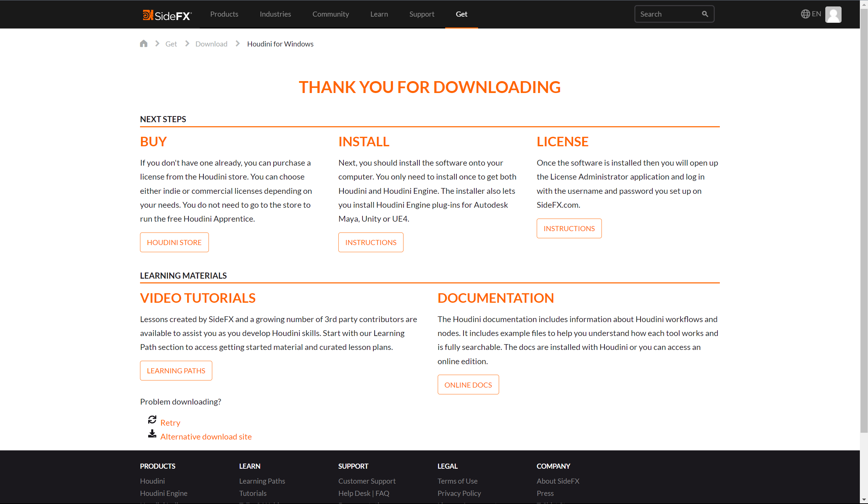Image resolution: width=868 pixels, height=504 pixels.
Task: Click the HOUDINI STORE button
Action: (x=174, y=242)
